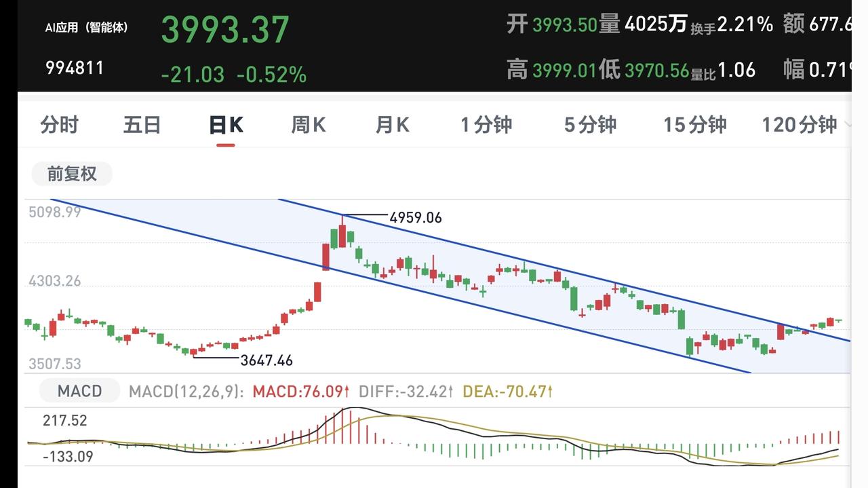The image size is (868, 488).
Task: Click the MACD:76.09 value
Action: click(301, 392)
